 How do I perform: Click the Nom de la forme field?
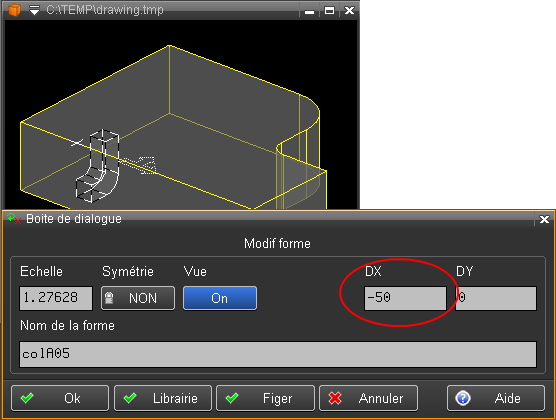pyautogui.click(x=278, y=354)
